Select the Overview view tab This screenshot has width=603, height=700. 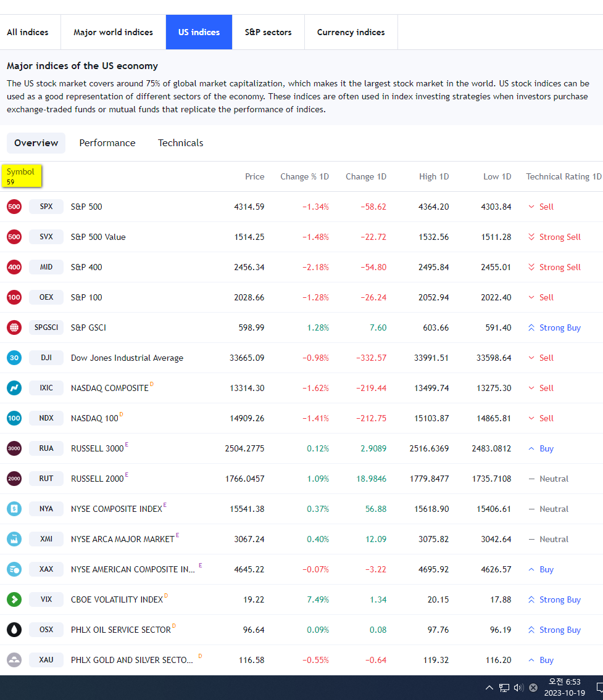[x=36, y=143]
